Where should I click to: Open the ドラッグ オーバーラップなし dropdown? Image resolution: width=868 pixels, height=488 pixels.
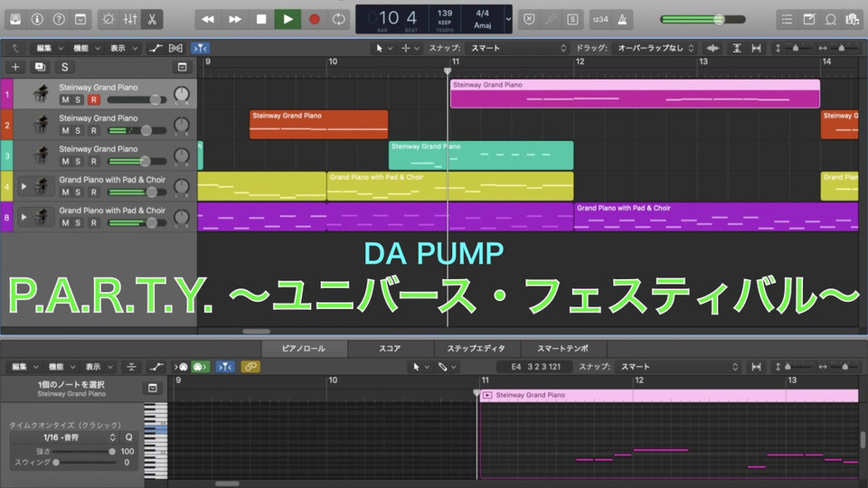click(x=655, y=48)
